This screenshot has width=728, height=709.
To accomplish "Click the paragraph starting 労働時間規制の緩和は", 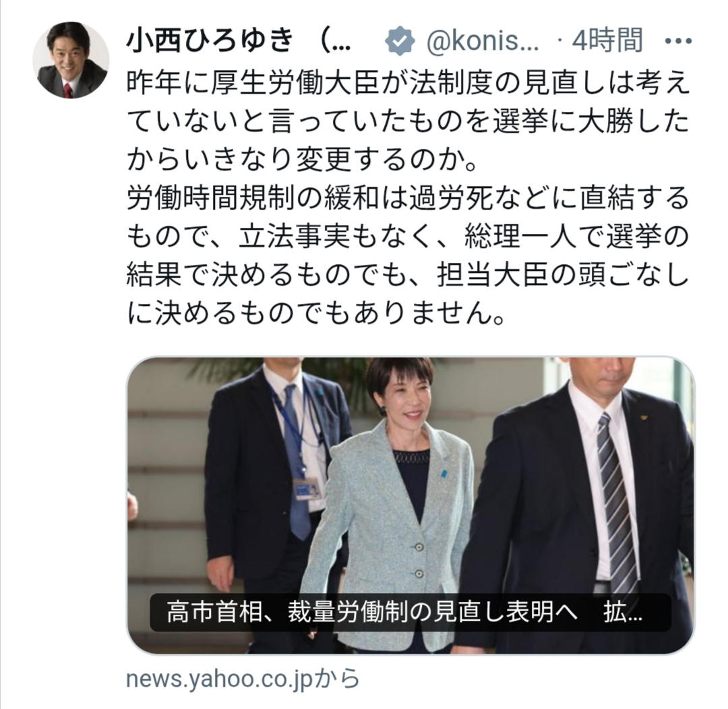I will coord(408,255).
